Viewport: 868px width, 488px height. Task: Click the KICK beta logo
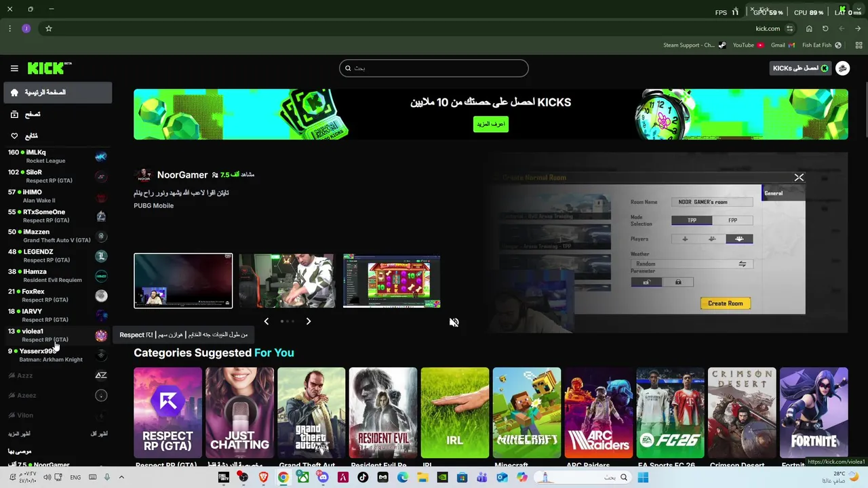coord(50,68)
